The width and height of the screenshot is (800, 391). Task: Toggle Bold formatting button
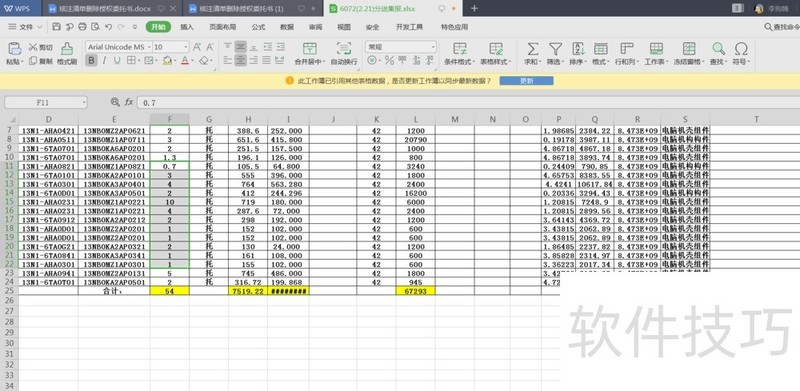pyautogui.click(x=91, y=61)
